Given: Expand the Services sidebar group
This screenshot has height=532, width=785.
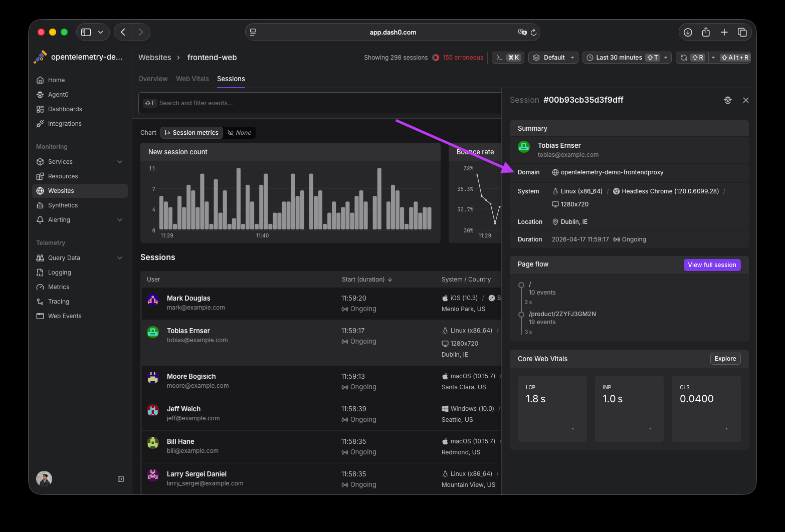Looking at the screenshot, I should [x=120, y=162].
